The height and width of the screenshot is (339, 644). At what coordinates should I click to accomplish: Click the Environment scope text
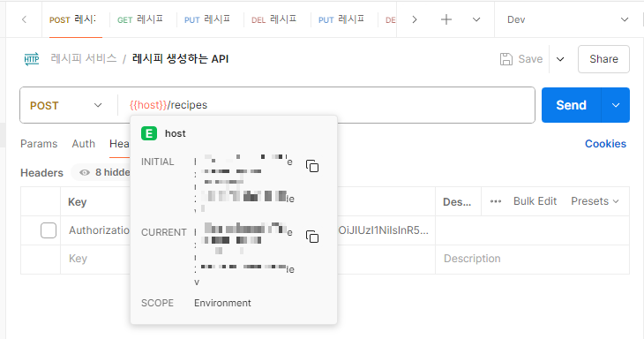[222, 304]
